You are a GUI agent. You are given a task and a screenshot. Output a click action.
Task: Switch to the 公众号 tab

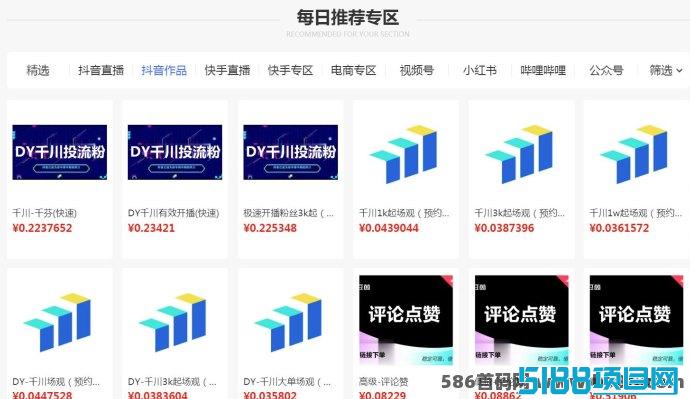pos(606,70)
